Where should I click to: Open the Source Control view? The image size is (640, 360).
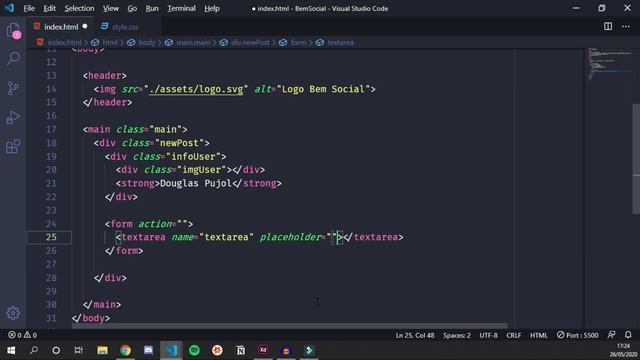coord(13,88)
